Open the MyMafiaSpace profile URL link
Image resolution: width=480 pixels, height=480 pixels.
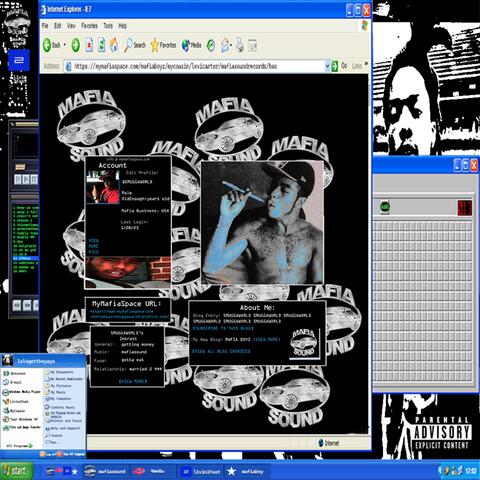[129, 314]
